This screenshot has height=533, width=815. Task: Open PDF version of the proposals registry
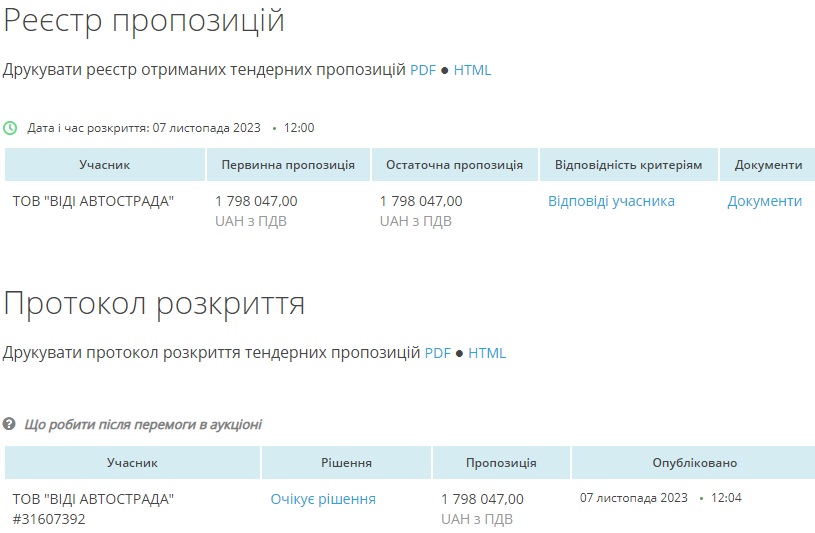pos(423,70)
